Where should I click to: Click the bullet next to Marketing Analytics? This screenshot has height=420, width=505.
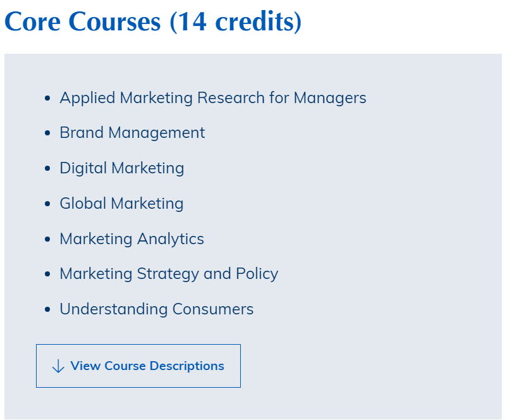click(47, 240)
